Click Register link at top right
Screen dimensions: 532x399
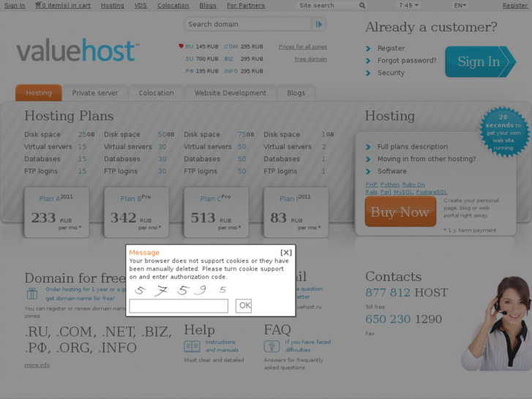tap(515, 5)
